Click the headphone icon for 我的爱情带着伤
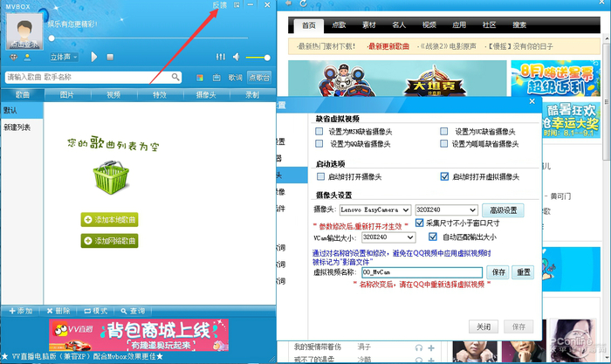 tap(419, 347)
